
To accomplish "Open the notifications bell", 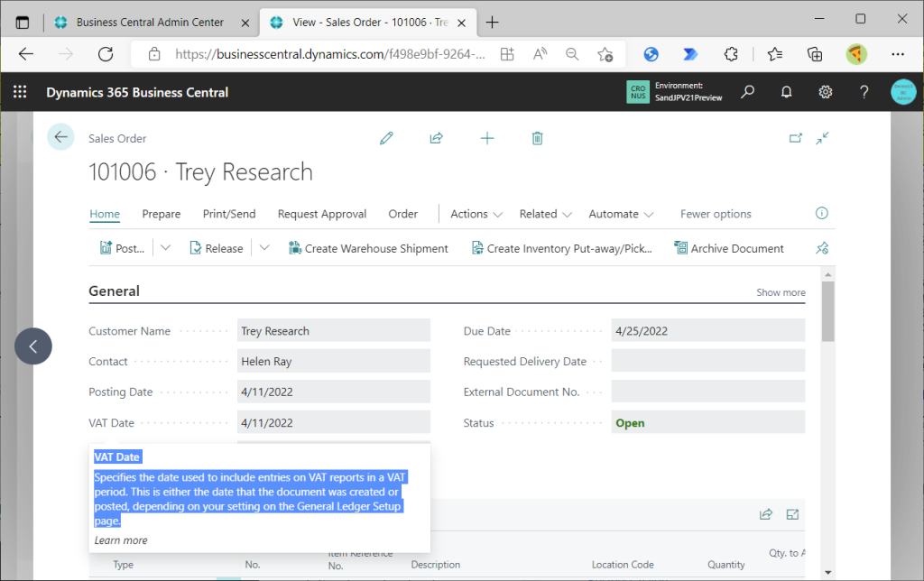I will [786, 92].
